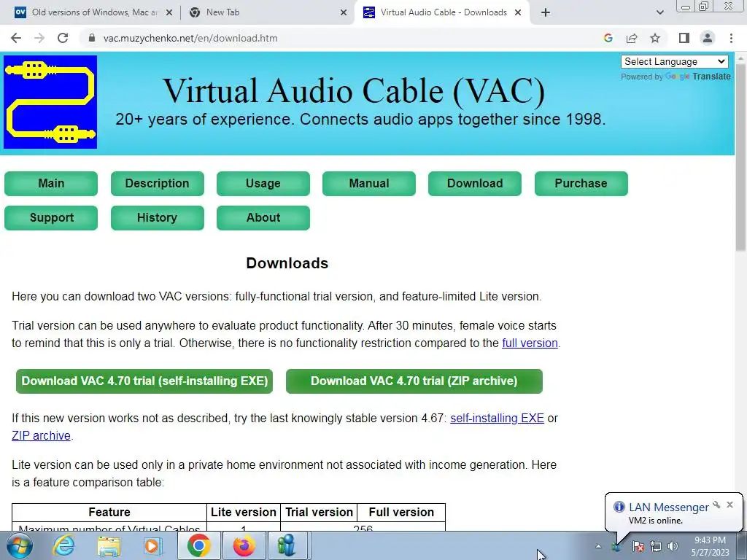747x560 pixels.
Task: Share this page using share icon
Action: 632,38
